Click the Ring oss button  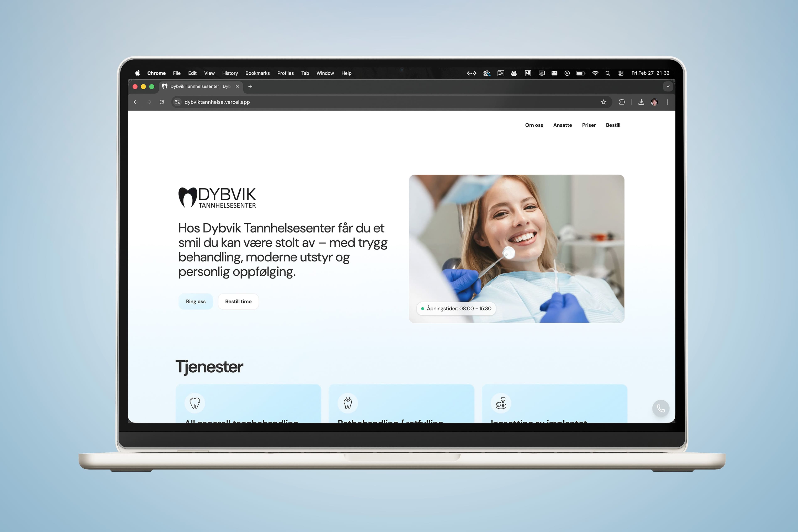pos(196,302)
